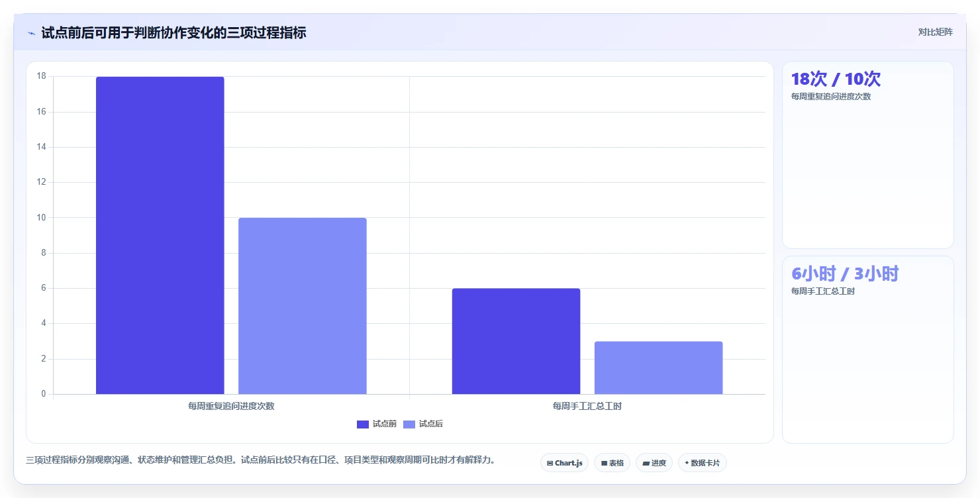Click the icon inside the Chart.js tag
The width and height of the screenshot is (980, 498).
pyautogui.click(x=550, y=464)
